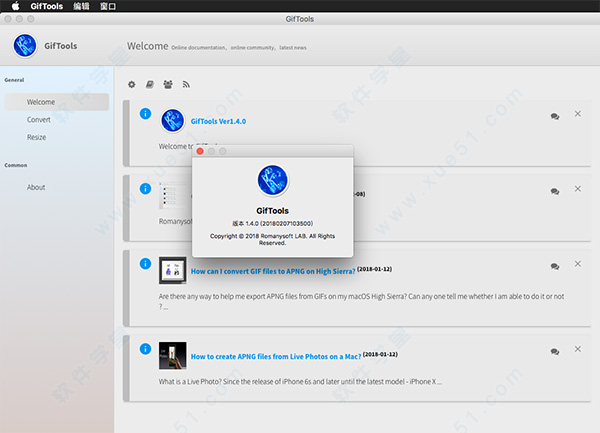Open comments for GifTools Ver1.4.0 card

tap(555, 116)
